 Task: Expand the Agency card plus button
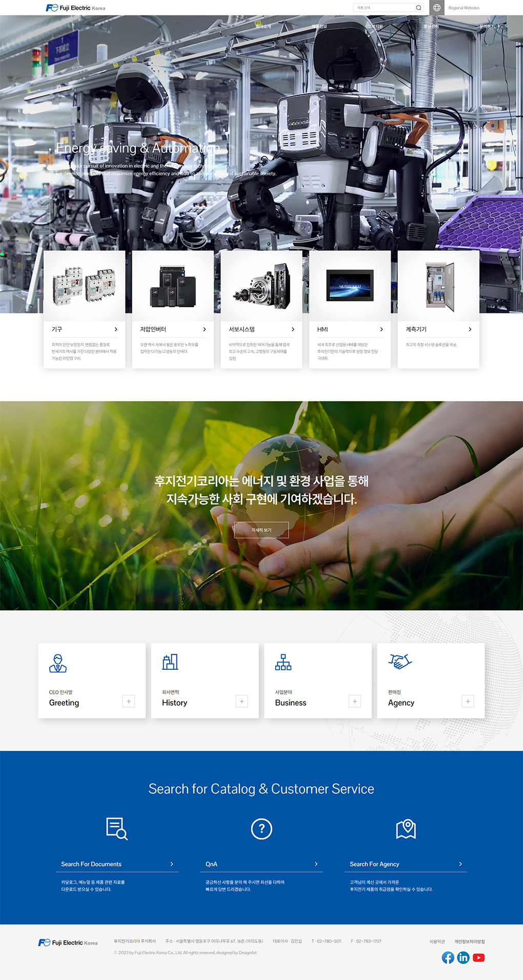click(x=468, y=702)
